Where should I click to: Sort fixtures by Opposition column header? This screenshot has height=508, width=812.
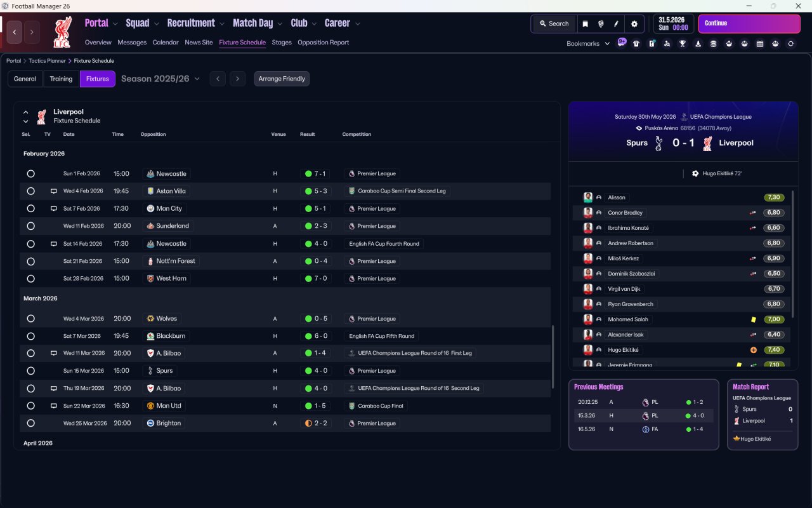coord(153,135)
